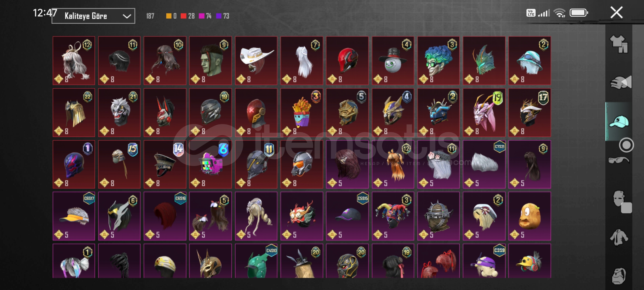Select the white cowboy hat item
The image size is (644, 290).
[x=256, y=61]
